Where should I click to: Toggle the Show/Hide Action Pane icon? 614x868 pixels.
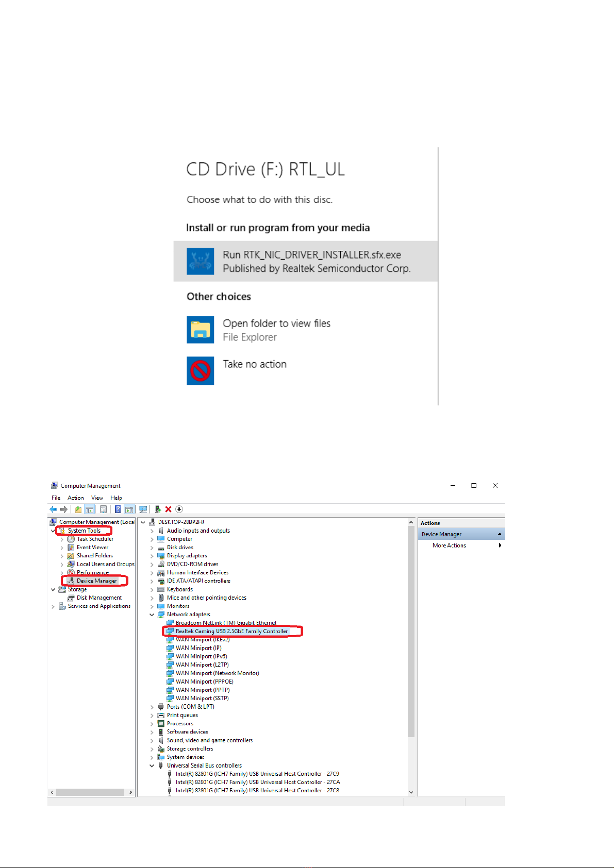[129, 509]
